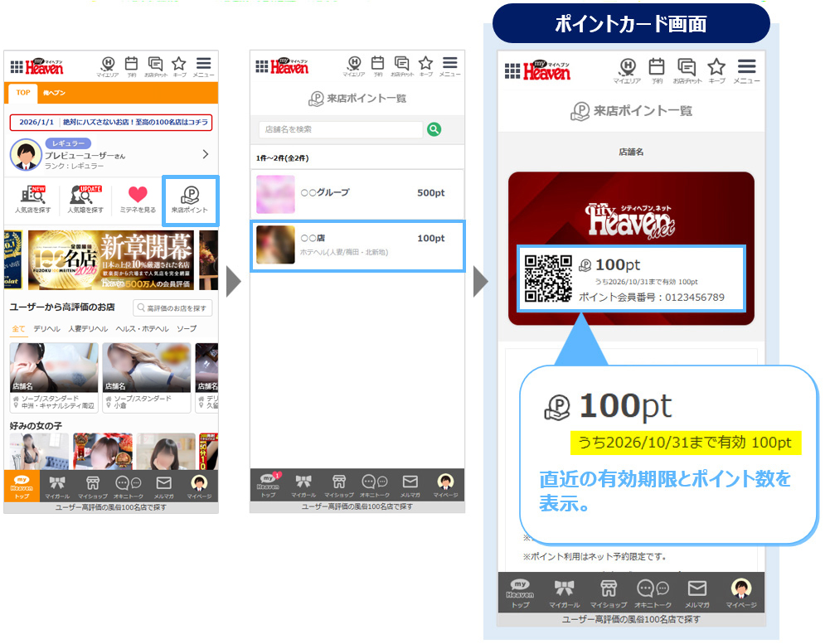Click ミテネを見る heart icon

tap(138, 199)
